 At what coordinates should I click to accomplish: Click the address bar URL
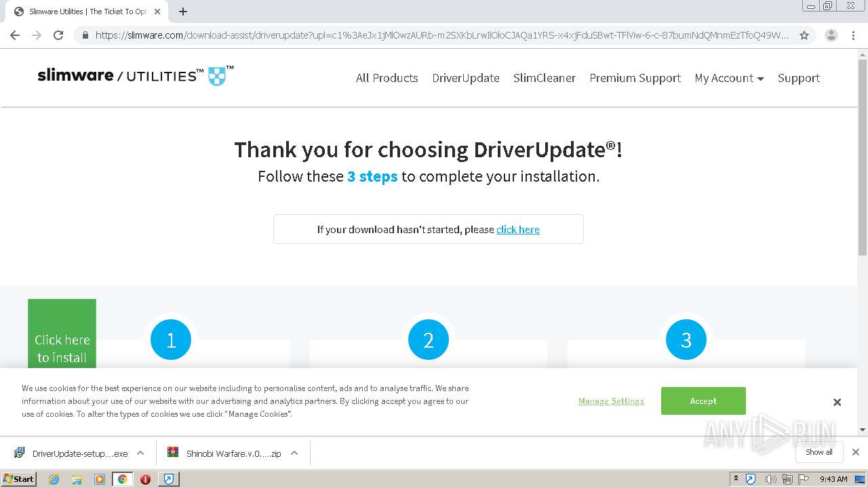[442, 35]
